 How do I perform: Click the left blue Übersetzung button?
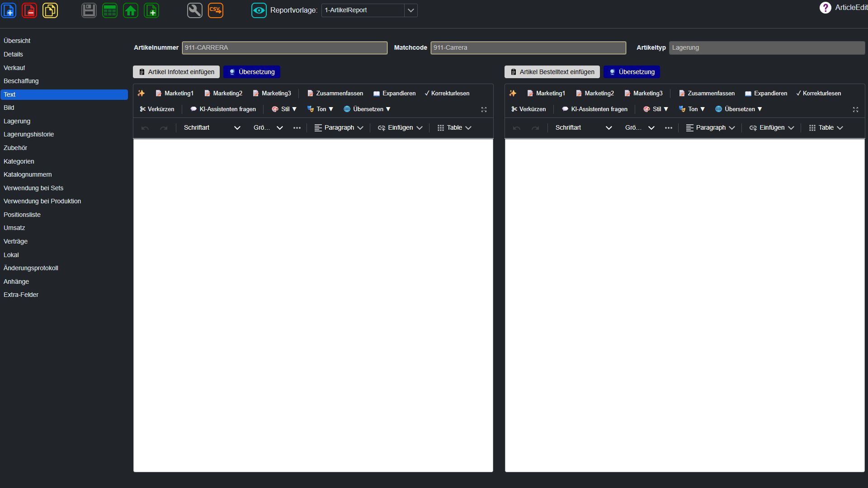coord(252,72)
